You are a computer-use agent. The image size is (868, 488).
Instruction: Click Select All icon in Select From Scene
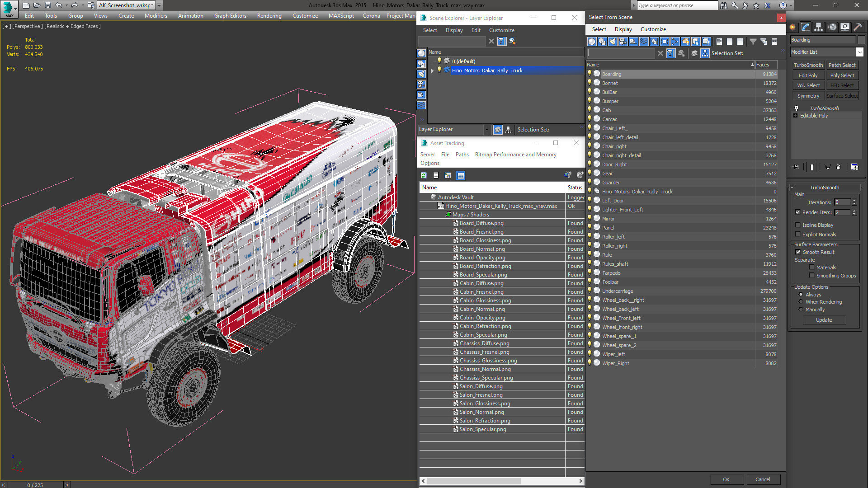tap(719, 42)
